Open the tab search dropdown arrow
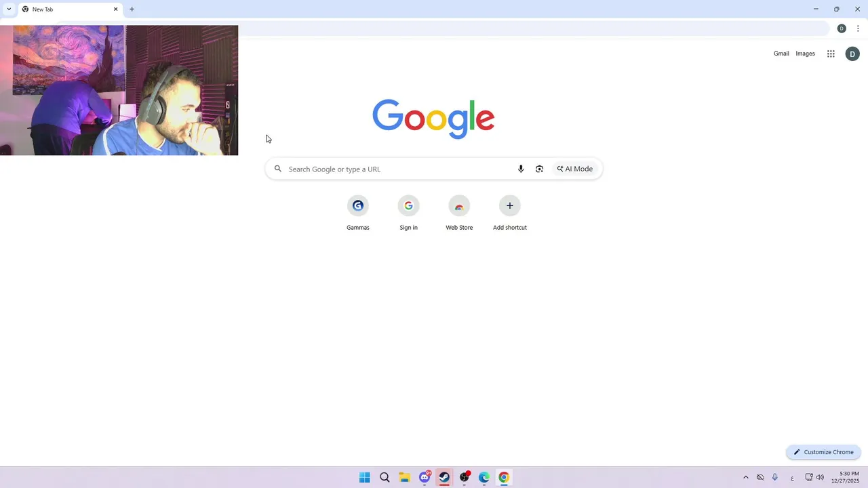This screenshot has height=488, width=868. [9, 9]
